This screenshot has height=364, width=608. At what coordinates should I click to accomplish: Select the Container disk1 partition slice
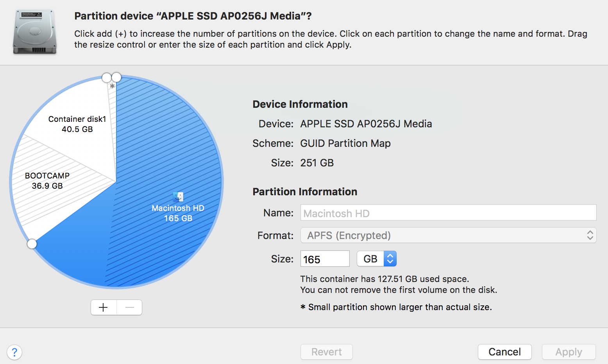(77, 124)
